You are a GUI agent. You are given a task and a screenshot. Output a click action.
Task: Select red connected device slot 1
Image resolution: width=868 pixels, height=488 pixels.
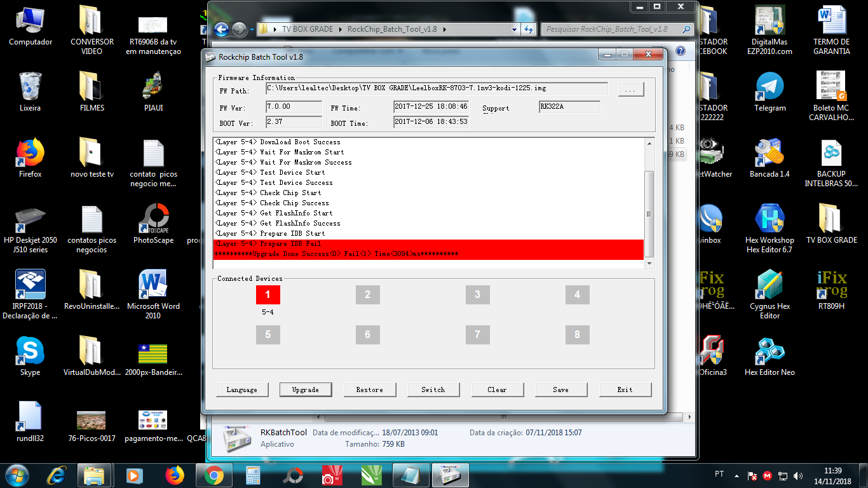(268, 295)
